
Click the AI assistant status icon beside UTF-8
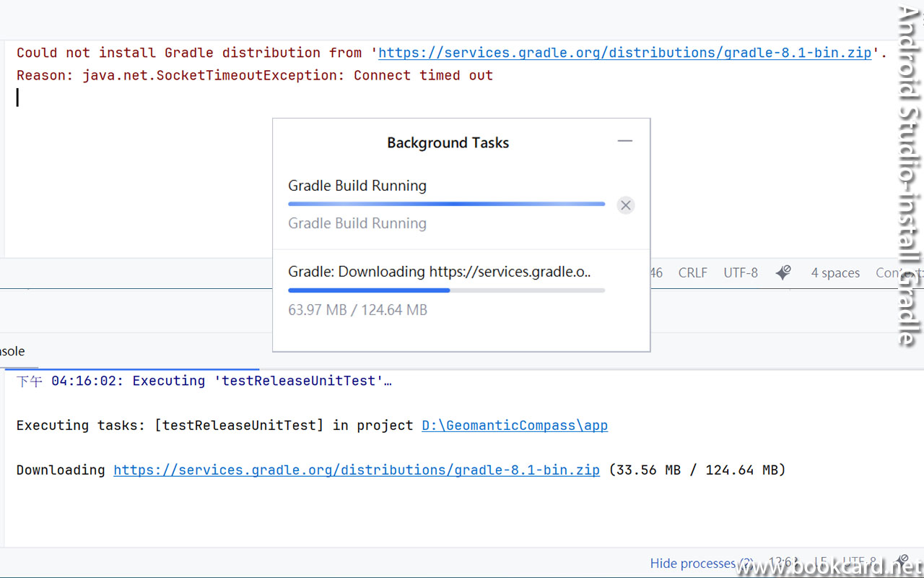point(783,272)
